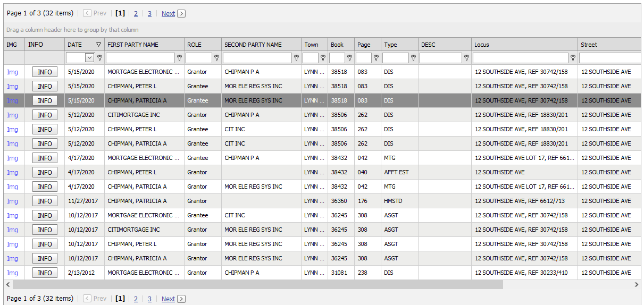Open Img link for 2/13/2012 row
This screenshot has height=305, width=644.
click(x=12, y=273)
